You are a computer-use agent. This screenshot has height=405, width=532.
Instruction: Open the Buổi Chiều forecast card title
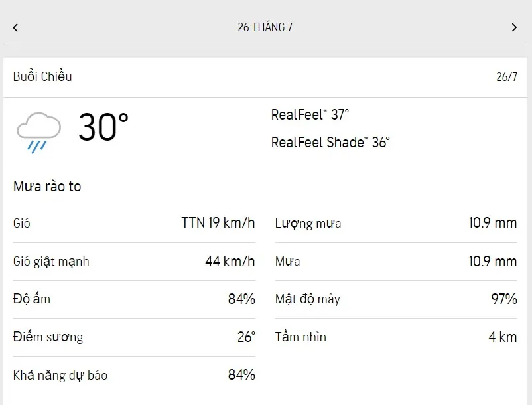click(42, 77)
